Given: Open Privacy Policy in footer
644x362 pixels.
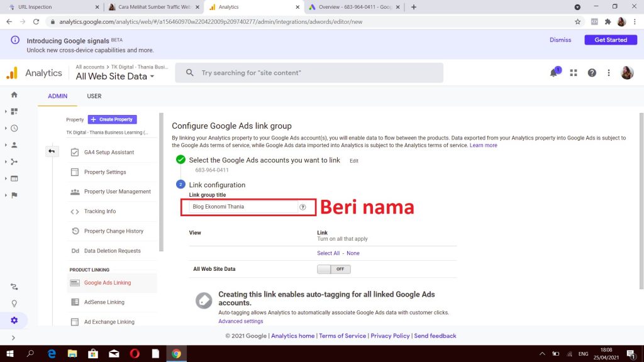Looking at the screenshot, I should (x=390, y=336).
